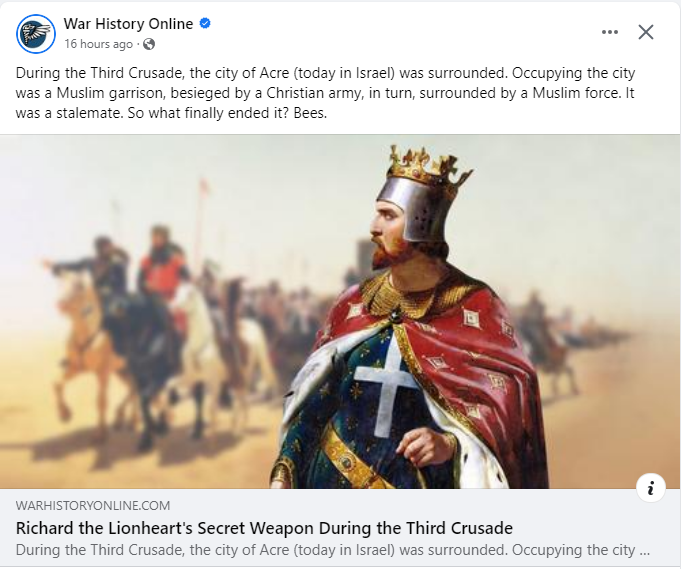Click the blue verified badge

205,23
